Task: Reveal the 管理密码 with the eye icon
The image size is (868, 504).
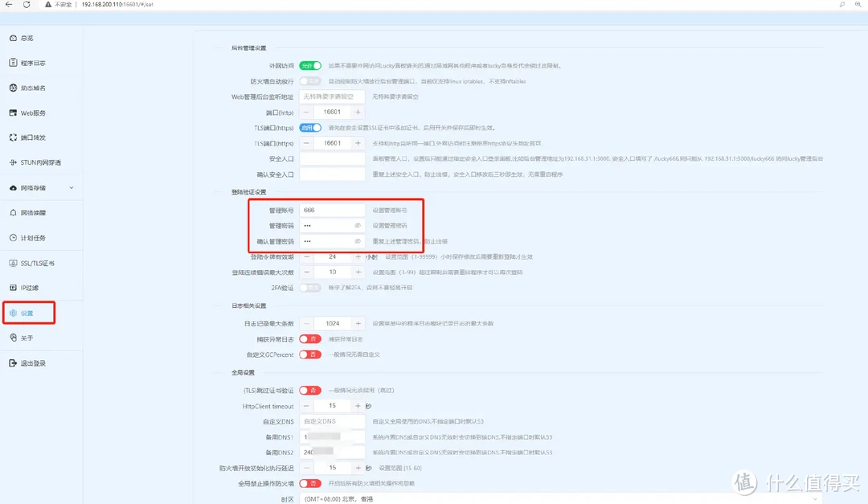Action: [x=357, y=226]
